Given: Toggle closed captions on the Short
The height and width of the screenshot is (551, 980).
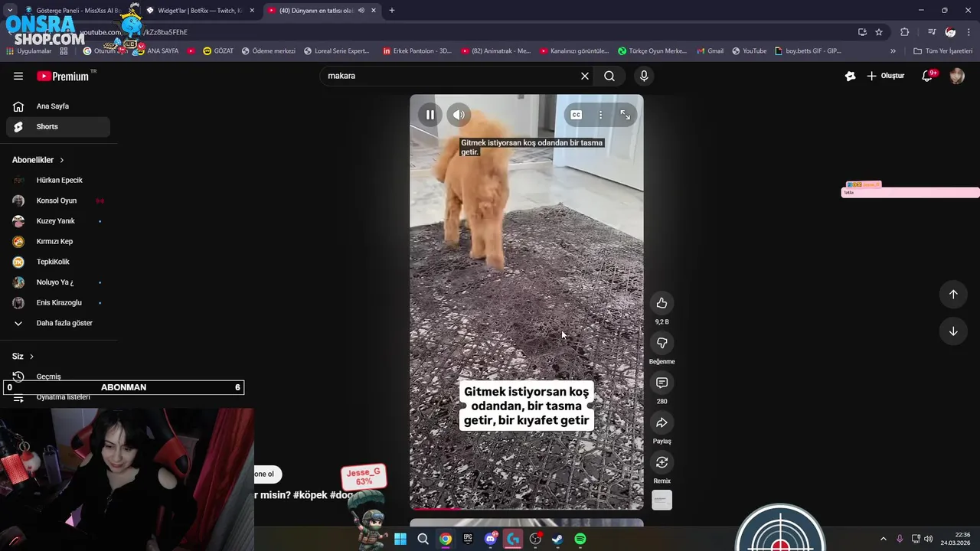Looking at the screenshot, I should pyautogui.click(x=577, y=115).
